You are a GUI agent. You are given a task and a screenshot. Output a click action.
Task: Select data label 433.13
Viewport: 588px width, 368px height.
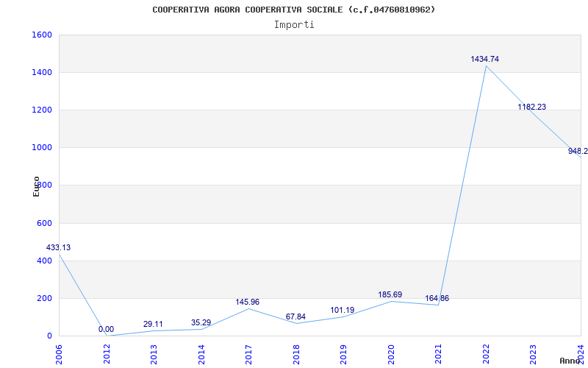[58, 248]
